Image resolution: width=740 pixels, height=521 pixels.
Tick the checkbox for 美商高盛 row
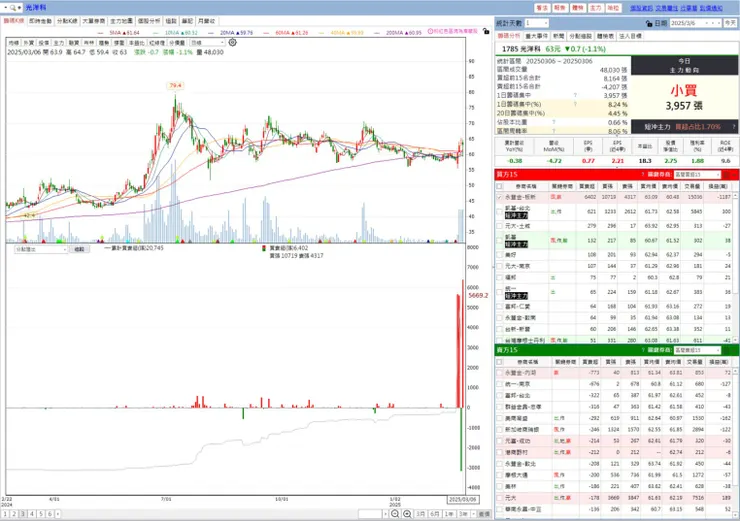pos(499,418)
